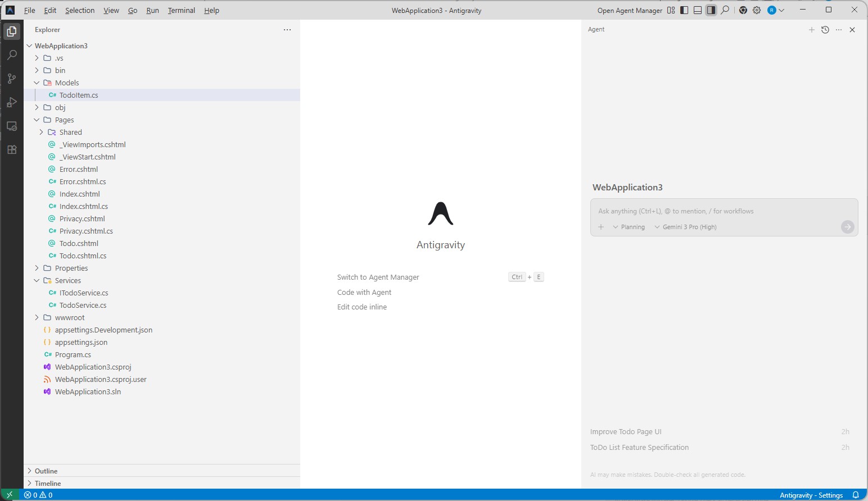Open the Extensions view
Screen dimensions: 868x501
click(12, 149)
